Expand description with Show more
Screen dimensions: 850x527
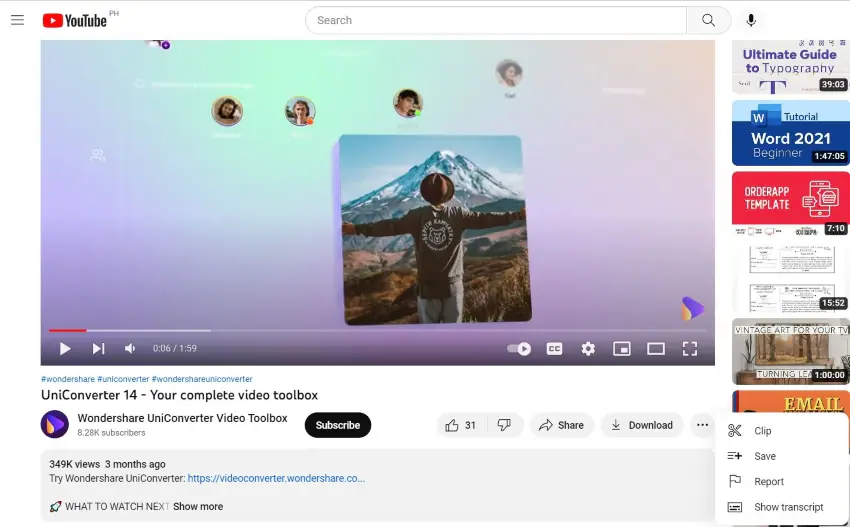click(198, 506)
